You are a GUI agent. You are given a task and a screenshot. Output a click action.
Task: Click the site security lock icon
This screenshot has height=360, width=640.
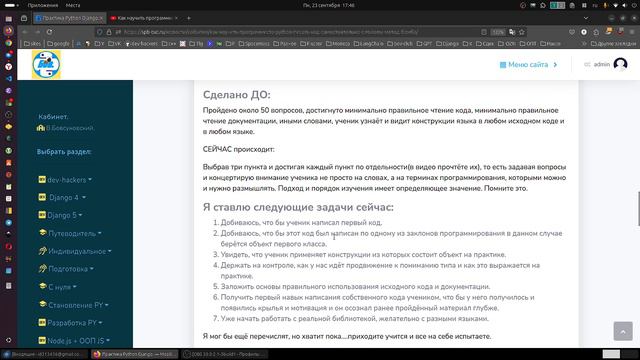pos(109,32)
